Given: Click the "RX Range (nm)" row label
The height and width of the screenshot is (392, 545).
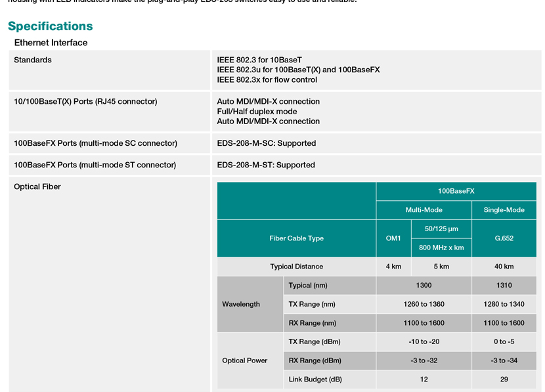Looking at the screenshot, I should (312, 323).
